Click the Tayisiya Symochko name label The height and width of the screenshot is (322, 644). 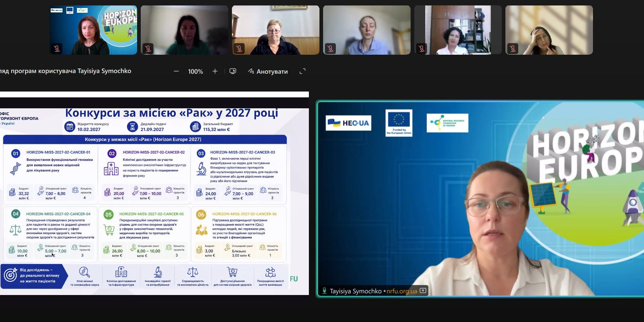(x=356, y=291)
